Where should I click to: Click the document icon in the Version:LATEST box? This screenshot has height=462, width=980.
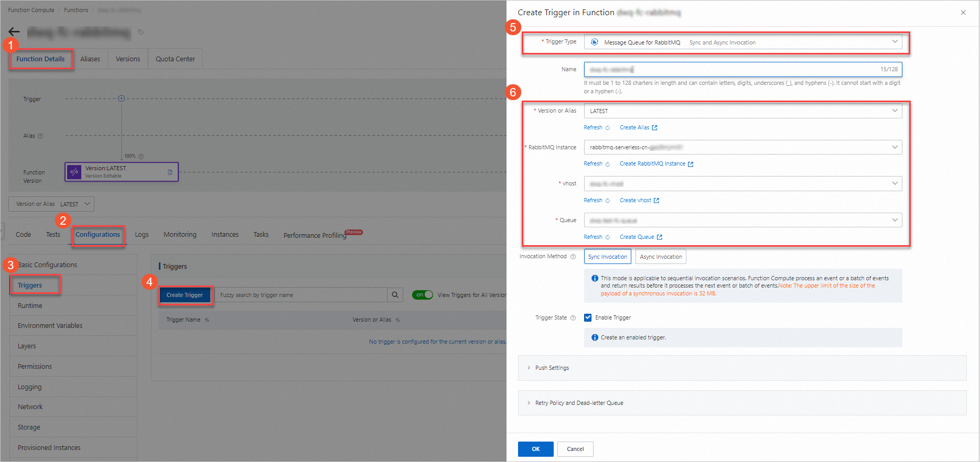tap(170, 172)
